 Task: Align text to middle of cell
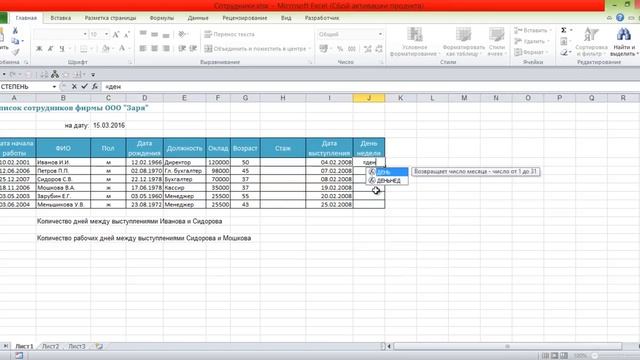154,34
